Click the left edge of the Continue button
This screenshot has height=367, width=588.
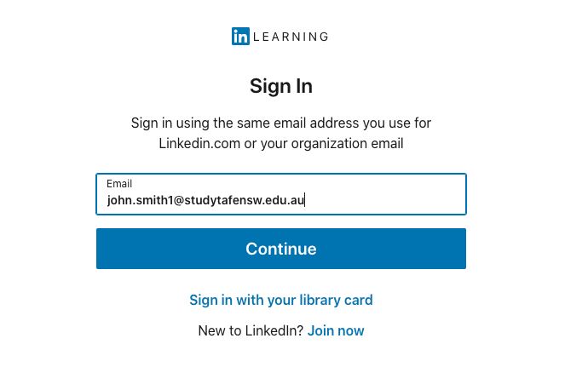[107, 249]
